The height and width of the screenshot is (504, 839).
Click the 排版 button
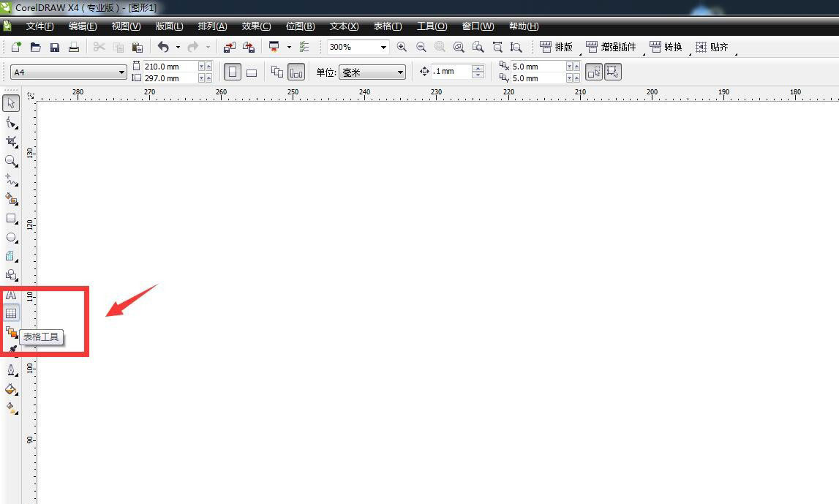(x=557, y=47)
